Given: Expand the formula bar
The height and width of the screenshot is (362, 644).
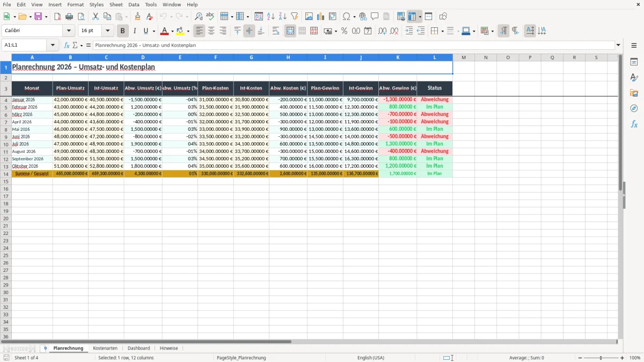Looking at the screenshot, I should point(619,46).
